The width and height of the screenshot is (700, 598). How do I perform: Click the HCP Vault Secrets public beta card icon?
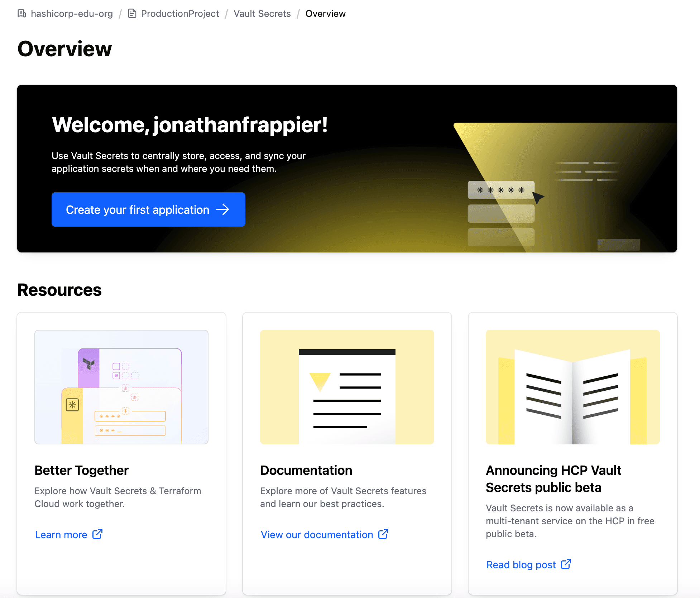click(x=572, y=387)
